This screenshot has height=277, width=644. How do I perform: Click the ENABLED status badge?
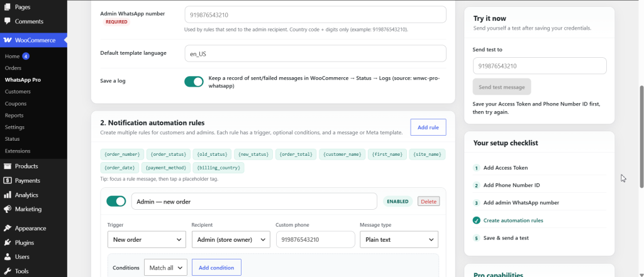tap(397, 202)
